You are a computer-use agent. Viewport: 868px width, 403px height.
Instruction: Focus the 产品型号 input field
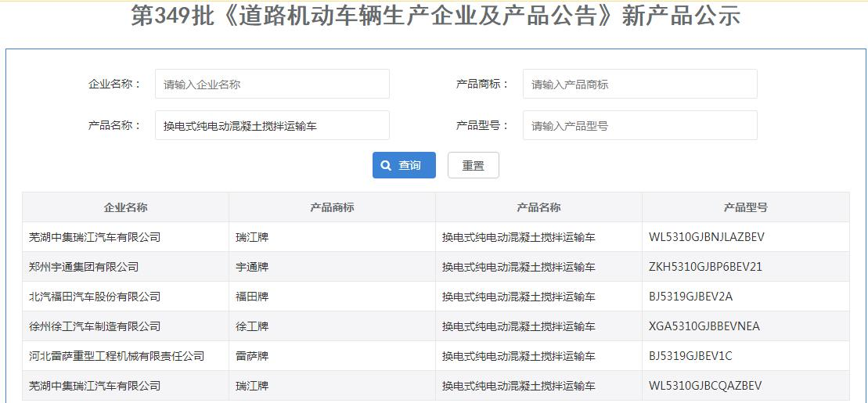(x=640, y=126)
